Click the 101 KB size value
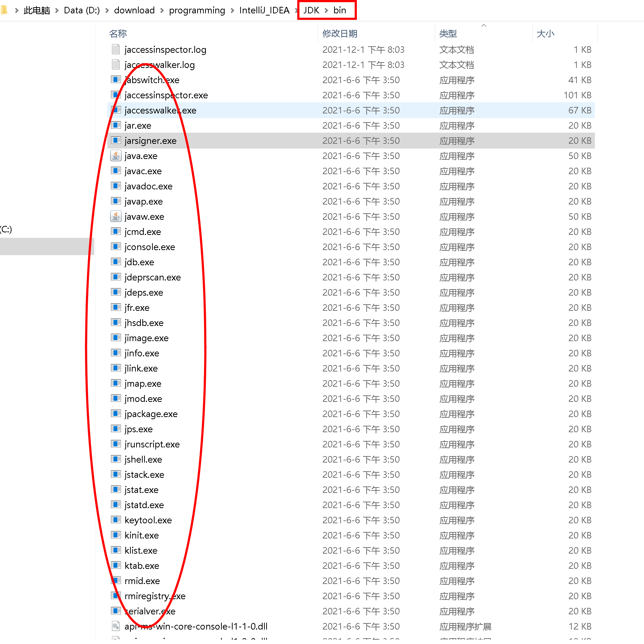 coord(577,95)
